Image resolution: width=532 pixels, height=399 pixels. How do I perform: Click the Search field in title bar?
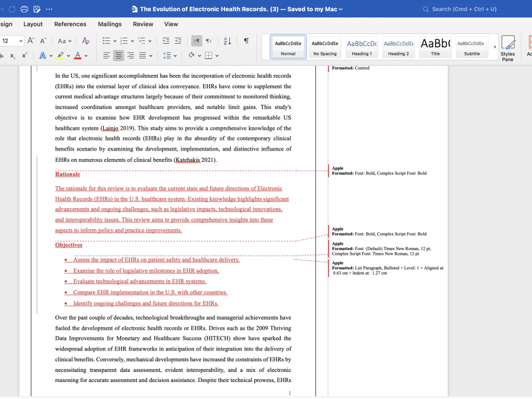pos(476,9)
